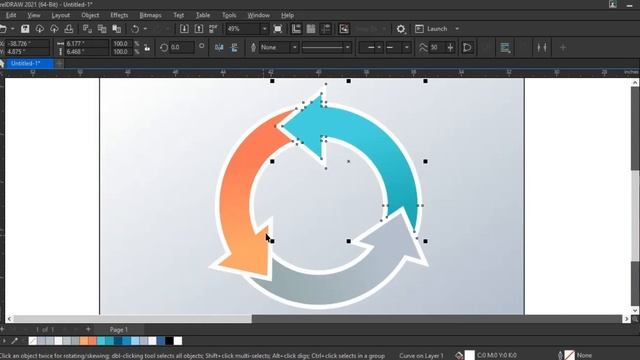Click the curve smoothness slider handle

coord(450,47)
